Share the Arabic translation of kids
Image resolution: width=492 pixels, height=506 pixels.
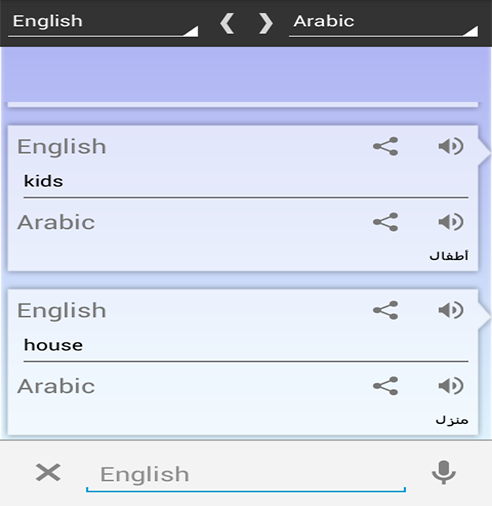(385, 222)
